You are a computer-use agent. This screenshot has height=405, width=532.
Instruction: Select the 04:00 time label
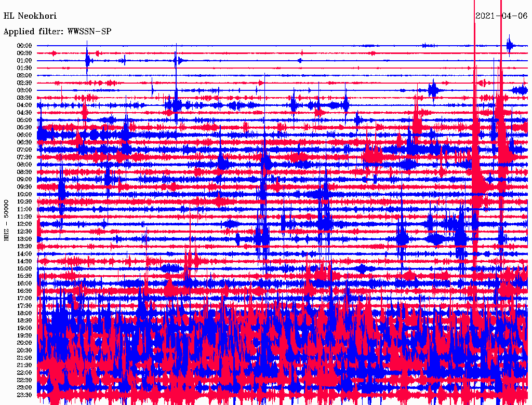[x=24, y=105]
